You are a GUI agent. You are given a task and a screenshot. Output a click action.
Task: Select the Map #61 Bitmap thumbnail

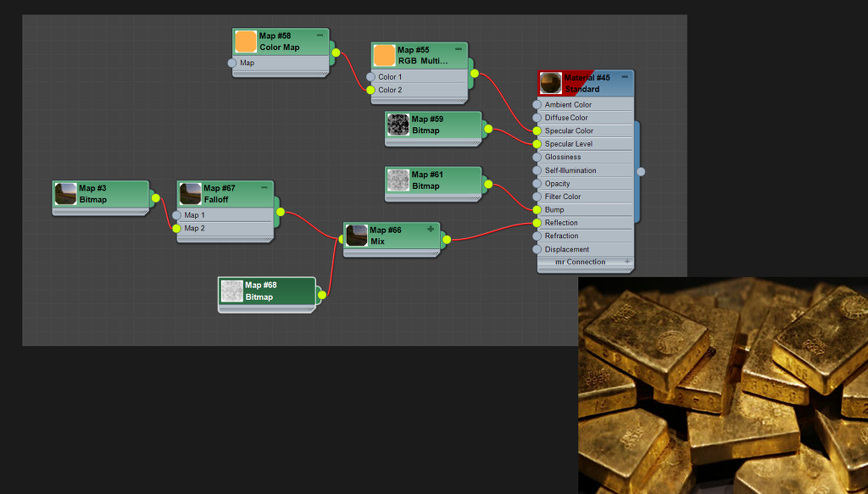coord(398,180)
